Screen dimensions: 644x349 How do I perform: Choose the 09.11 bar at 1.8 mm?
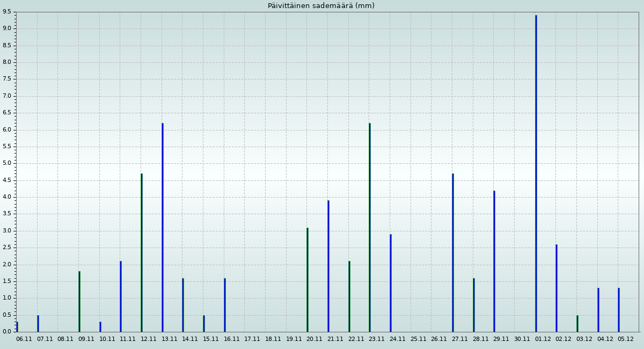[x=79, y=301]
